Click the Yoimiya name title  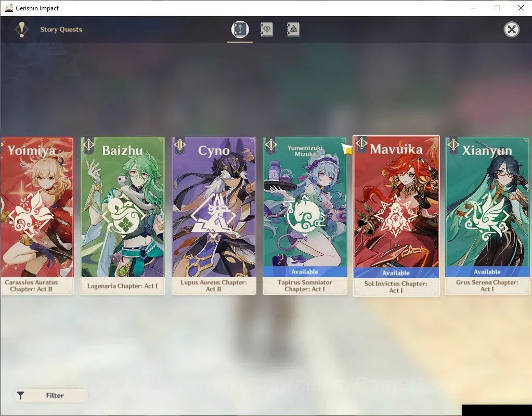click(31, 151)
